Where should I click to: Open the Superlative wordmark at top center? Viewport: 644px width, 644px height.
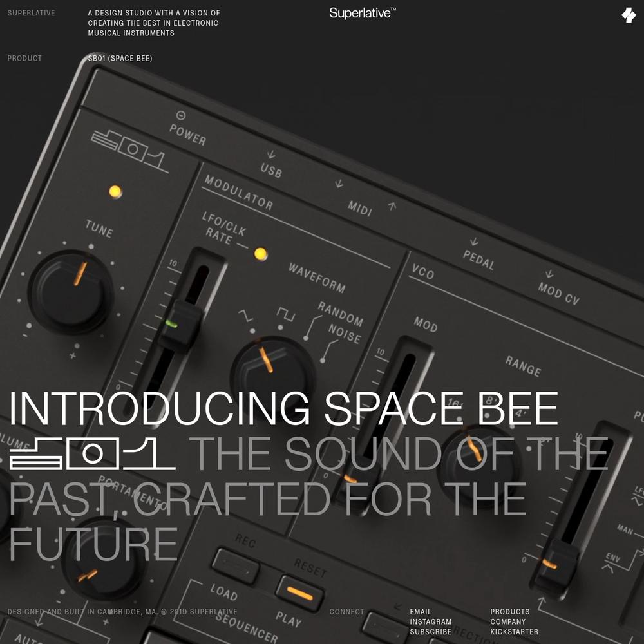click(x=363, y=13)
